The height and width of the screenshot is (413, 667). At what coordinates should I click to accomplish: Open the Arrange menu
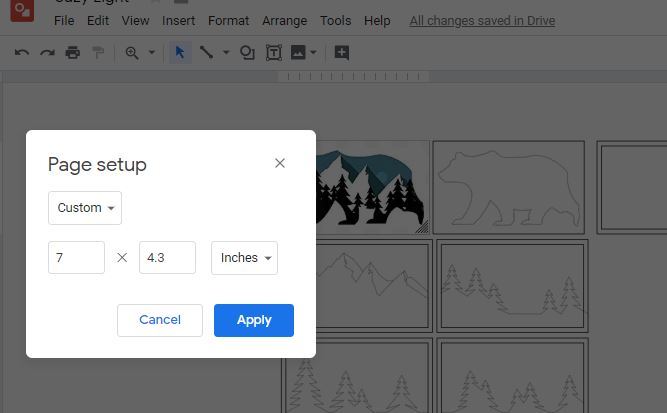(285, 20)
